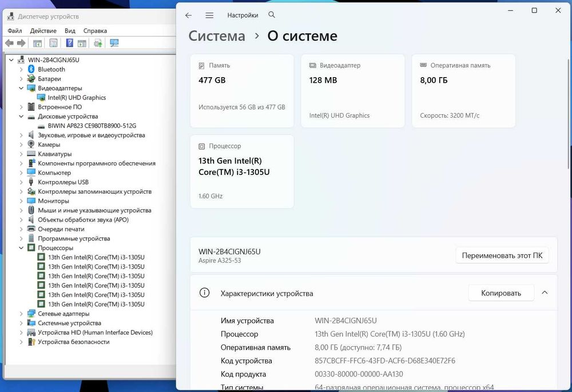Select the Bluetooth icon in device tree

tap(31, 69)
